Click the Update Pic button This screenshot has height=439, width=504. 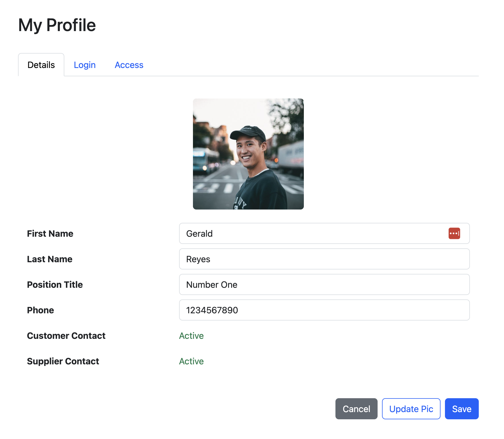[x=411, y=409]
